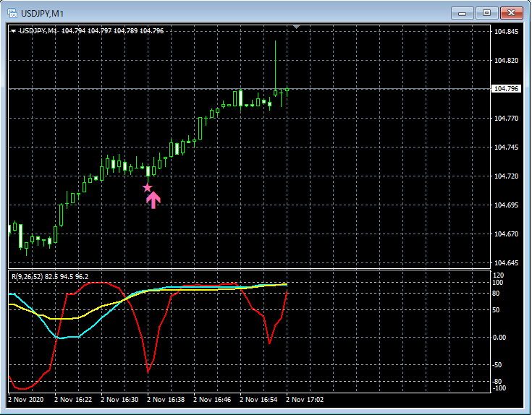The height and width of the screenshot is (415, 532).
Task: Click the chart shift triangle marker at top
Action: click(x=297, y=27)
